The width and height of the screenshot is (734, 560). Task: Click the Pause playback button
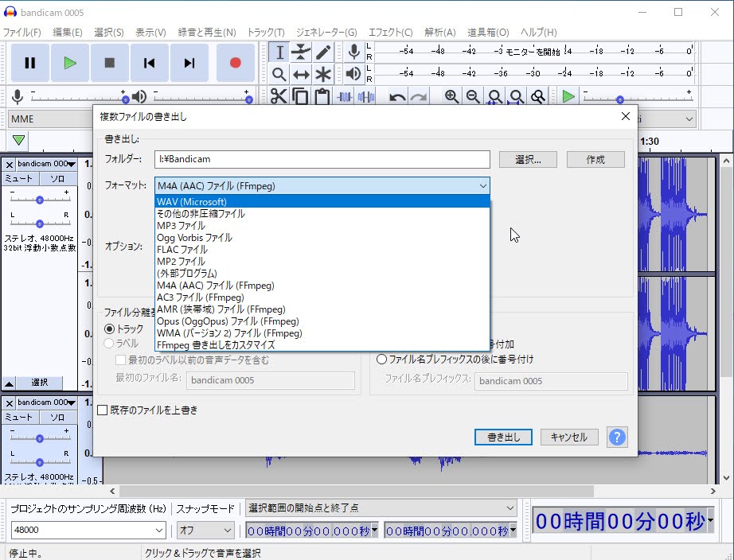pos(30,63)
